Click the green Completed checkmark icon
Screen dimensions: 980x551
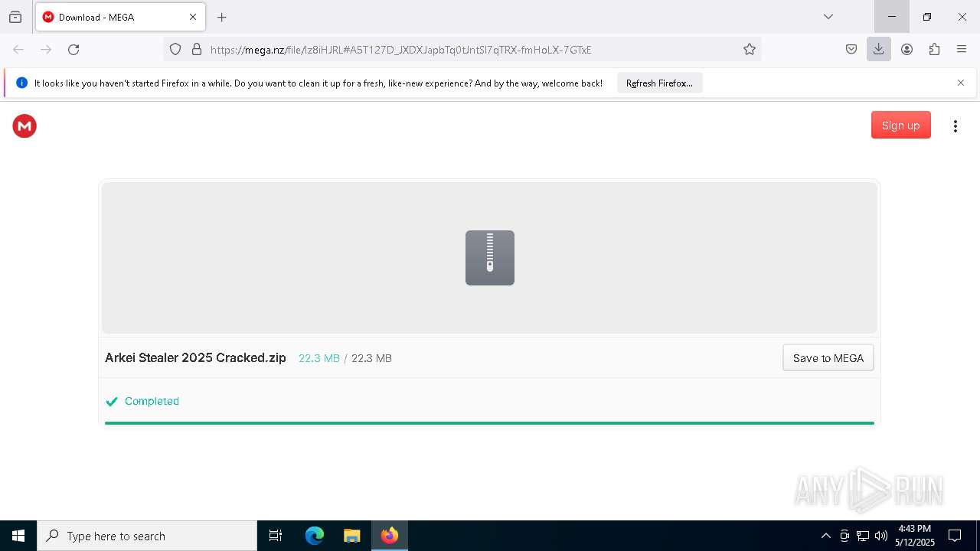coord(112,401)
